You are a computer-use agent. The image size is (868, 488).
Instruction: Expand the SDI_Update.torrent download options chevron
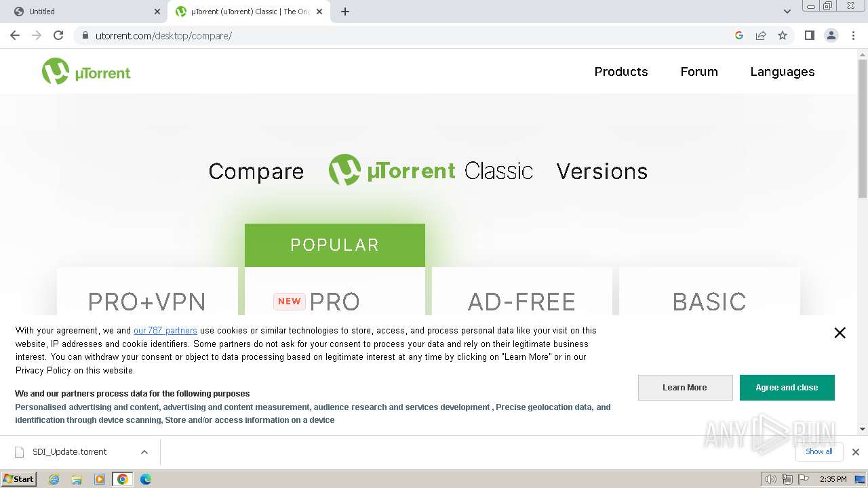pyautogui.click(x=144, y=452)
